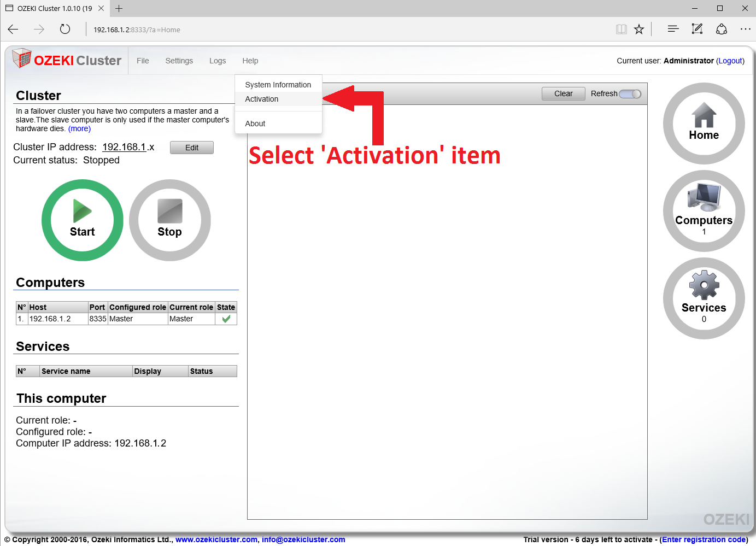Click the browser address bar
The height and width of the screenshot is (546, 756).
(x=350, y=30)
